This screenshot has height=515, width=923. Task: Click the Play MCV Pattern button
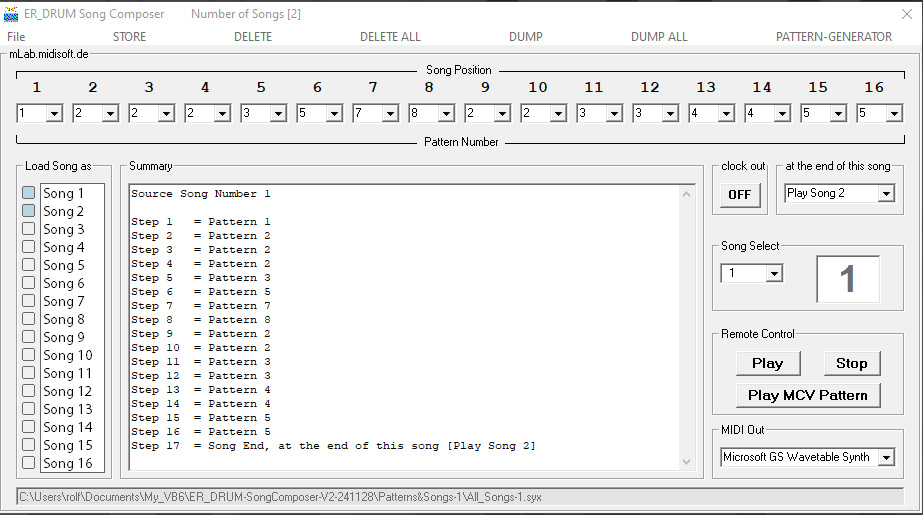[x=808, y=395]
